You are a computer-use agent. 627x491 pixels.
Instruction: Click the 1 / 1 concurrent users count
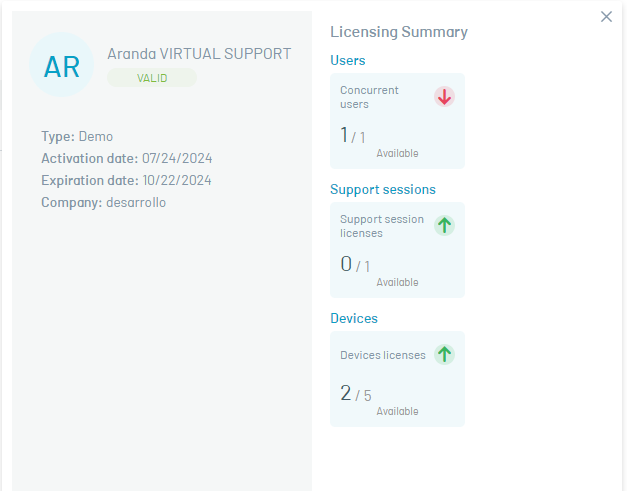(353, 135)
